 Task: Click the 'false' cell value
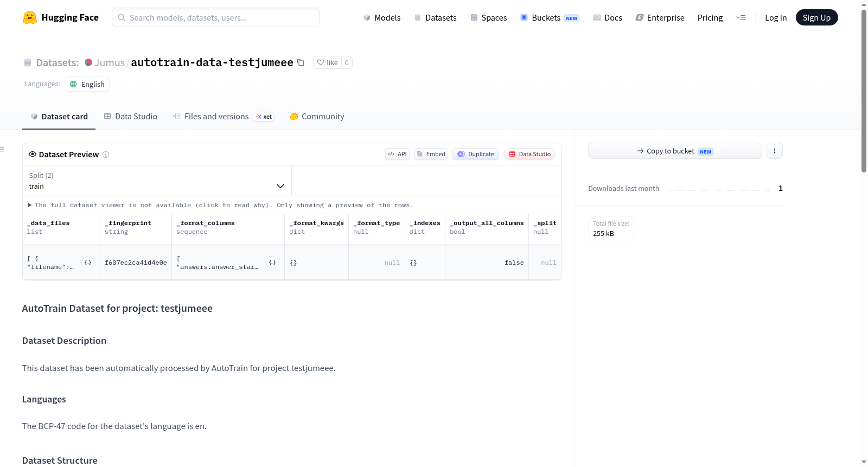(x=514, y=263)
